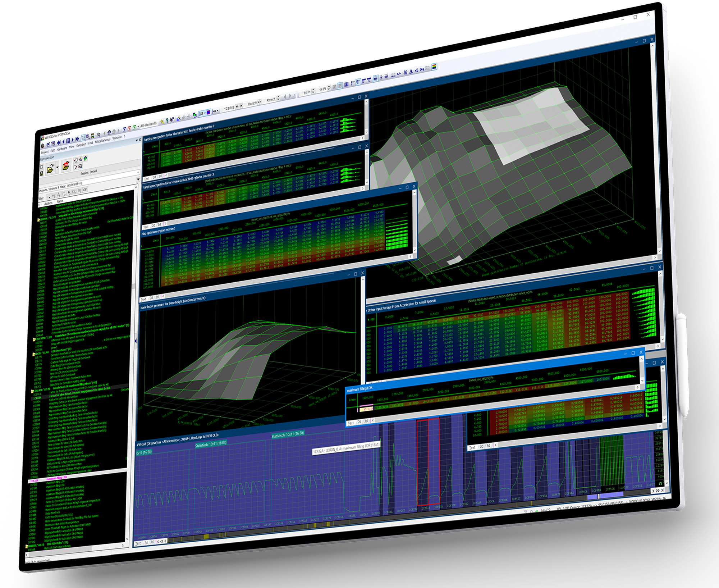Open the Session Default dropdown
The height and width of the screenshot is (588, 719).
click(138, 173)
